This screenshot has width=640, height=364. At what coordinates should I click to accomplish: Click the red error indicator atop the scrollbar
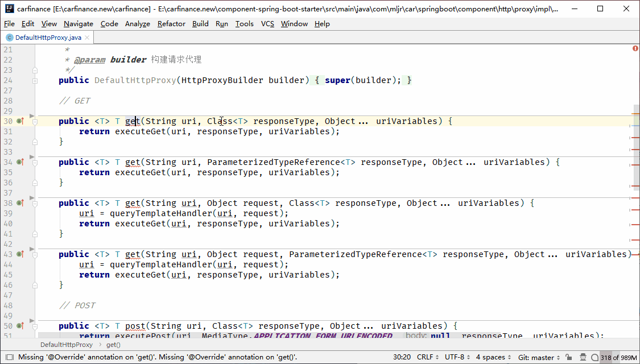point(635,48)
